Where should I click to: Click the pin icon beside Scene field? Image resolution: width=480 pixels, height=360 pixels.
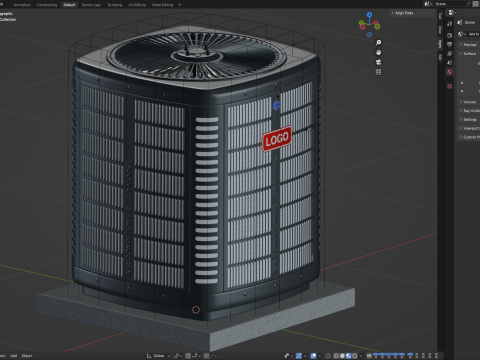coord(468,4)
